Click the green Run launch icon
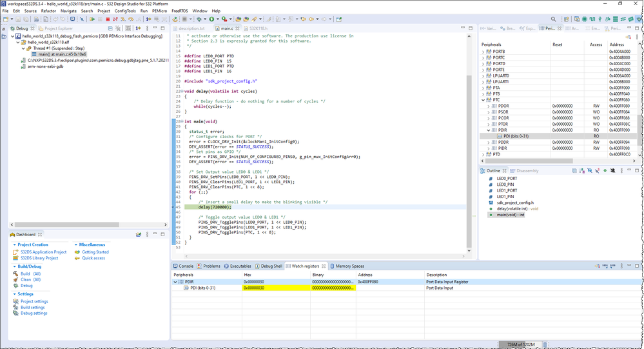This screenshot has width=644, height=349. [211, 19]
